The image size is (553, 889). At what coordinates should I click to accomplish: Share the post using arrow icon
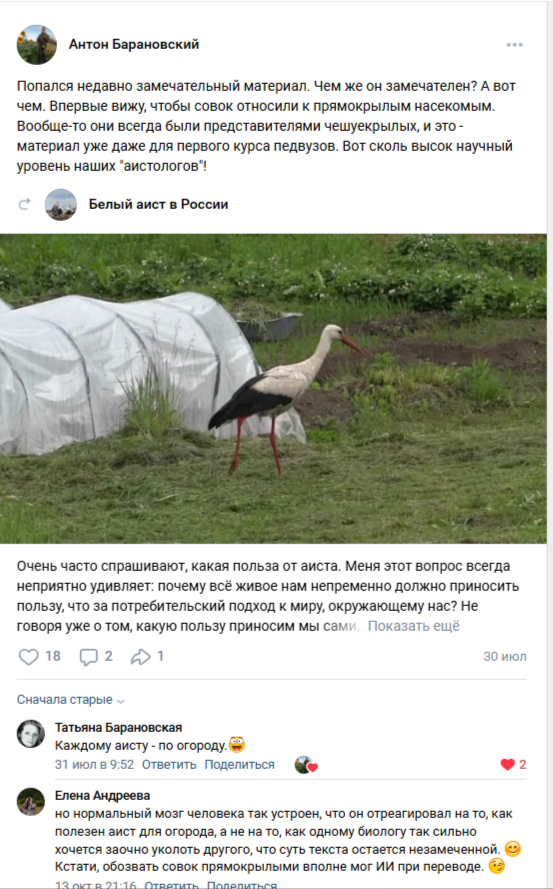tap(140, 657)
